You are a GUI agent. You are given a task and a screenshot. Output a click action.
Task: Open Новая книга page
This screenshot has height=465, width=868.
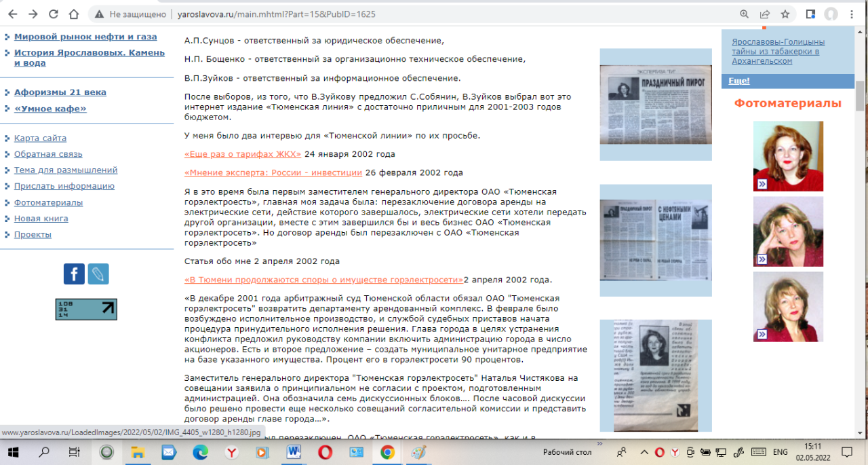tap(41, 219)
